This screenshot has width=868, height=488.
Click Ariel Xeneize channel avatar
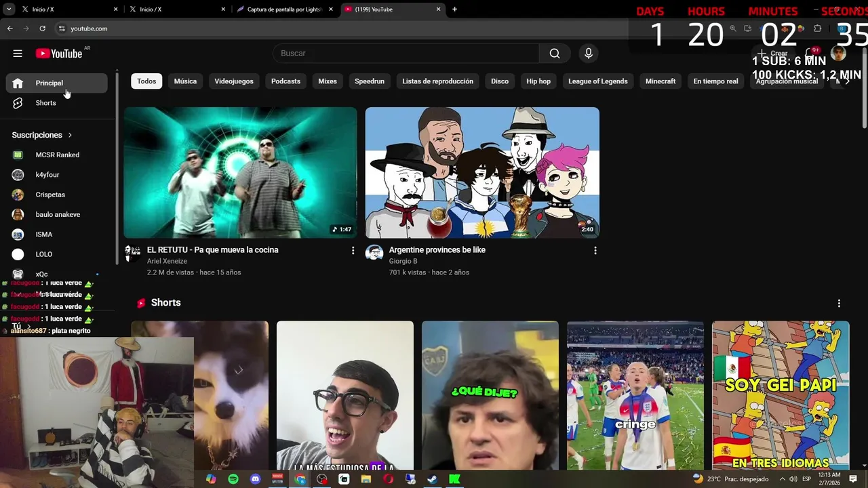click(132, 253)
